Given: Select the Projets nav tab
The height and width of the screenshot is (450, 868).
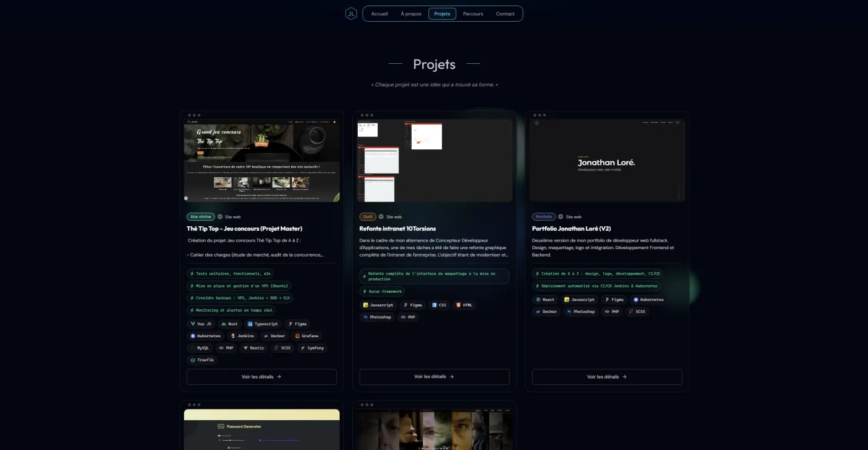Looking at the screenshot, I should point(442,14).
